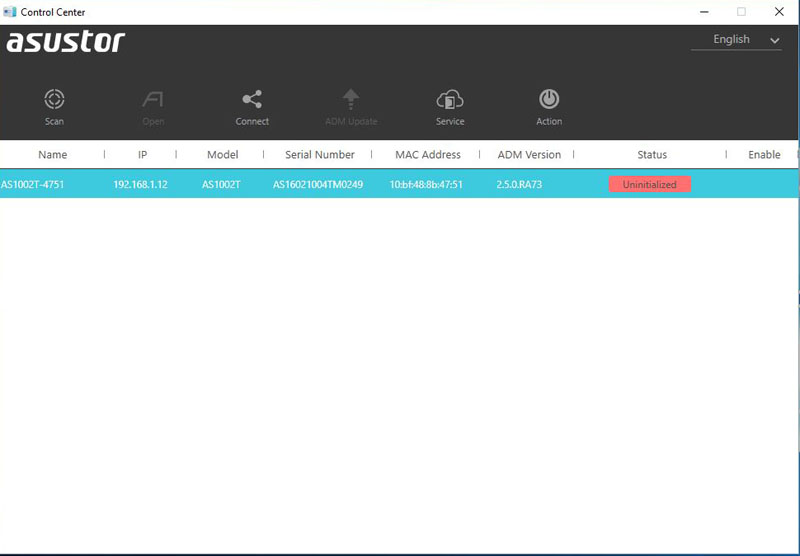Image resolution: width=800 pixels, height=556 pixels.
Task: Click the Connect share icon
Action: 252,99
